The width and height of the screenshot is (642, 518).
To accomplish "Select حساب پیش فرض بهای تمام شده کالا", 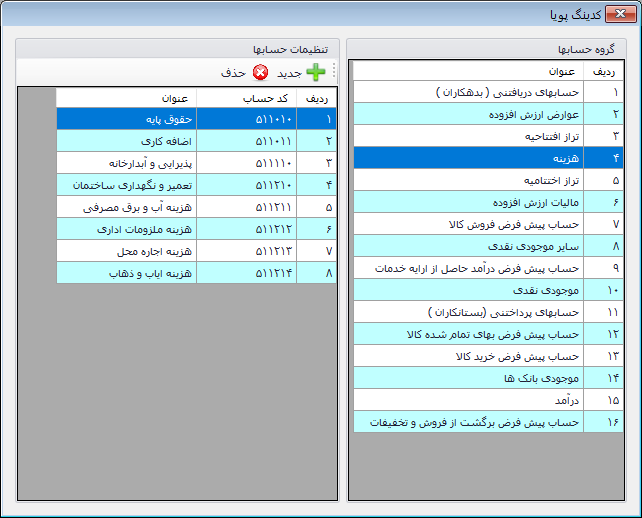I will pos(488,335).
